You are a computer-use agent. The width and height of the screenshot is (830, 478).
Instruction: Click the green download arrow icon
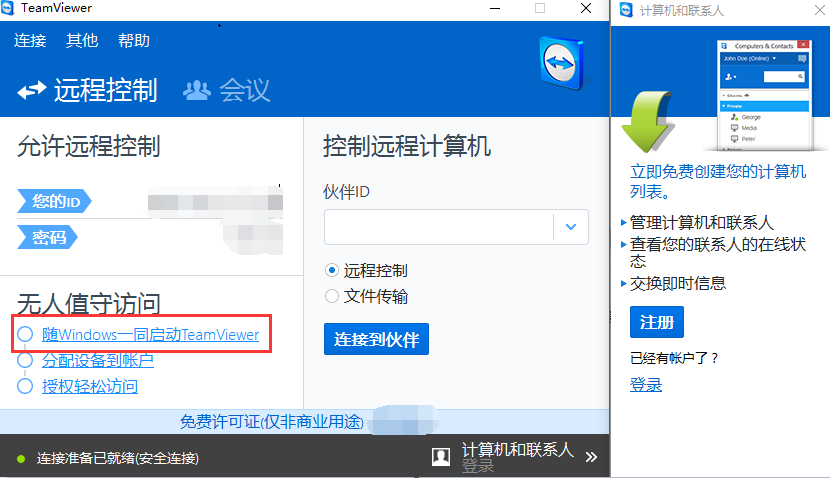point(647,121)
